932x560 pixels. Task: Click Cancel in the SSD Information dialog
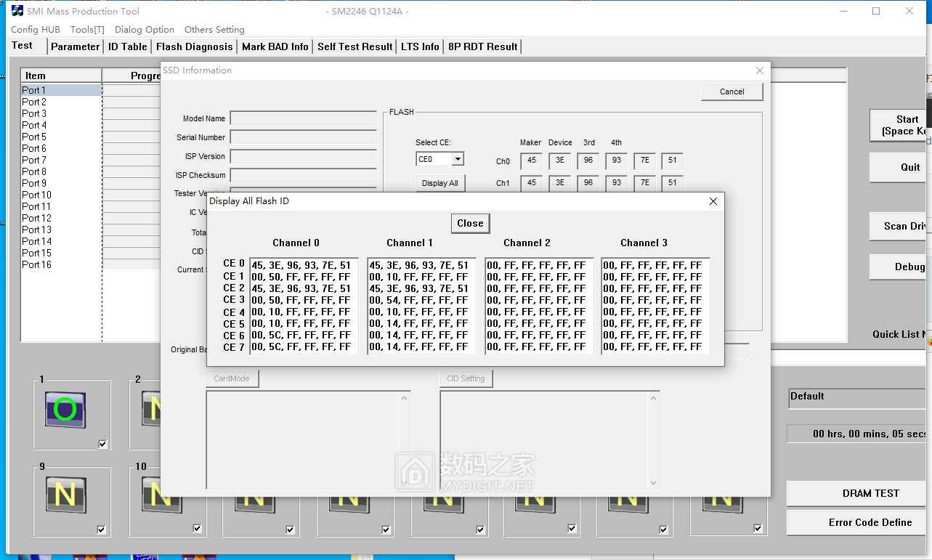click(732, 92)
